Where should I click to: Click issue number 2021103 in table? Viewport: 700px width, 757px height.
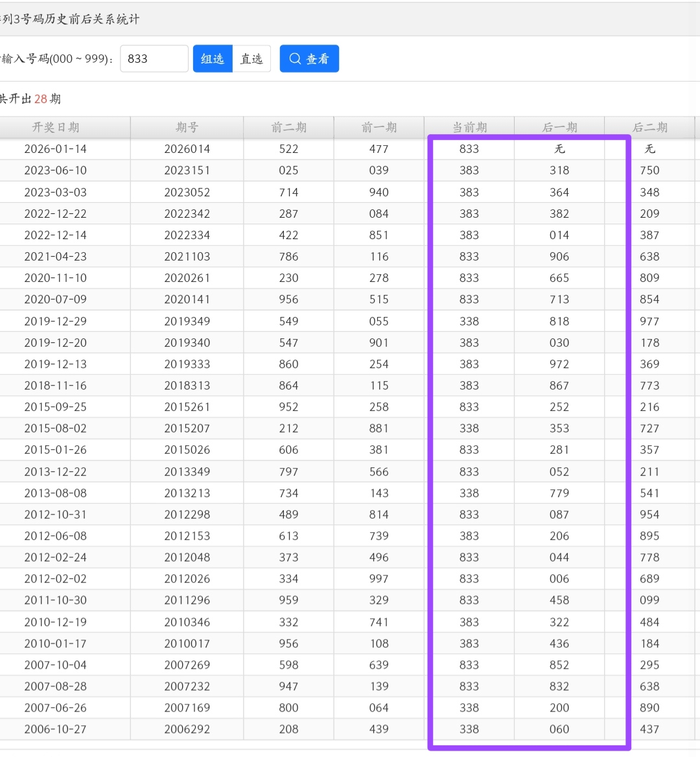point(187,257)
